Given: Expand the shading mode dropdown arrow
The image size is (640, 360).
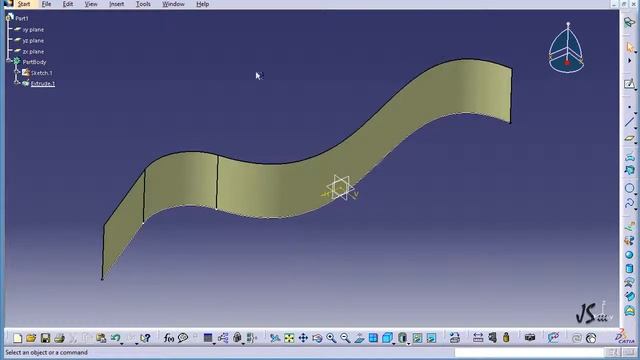Looking at the screenshot, I should point(409,343).
